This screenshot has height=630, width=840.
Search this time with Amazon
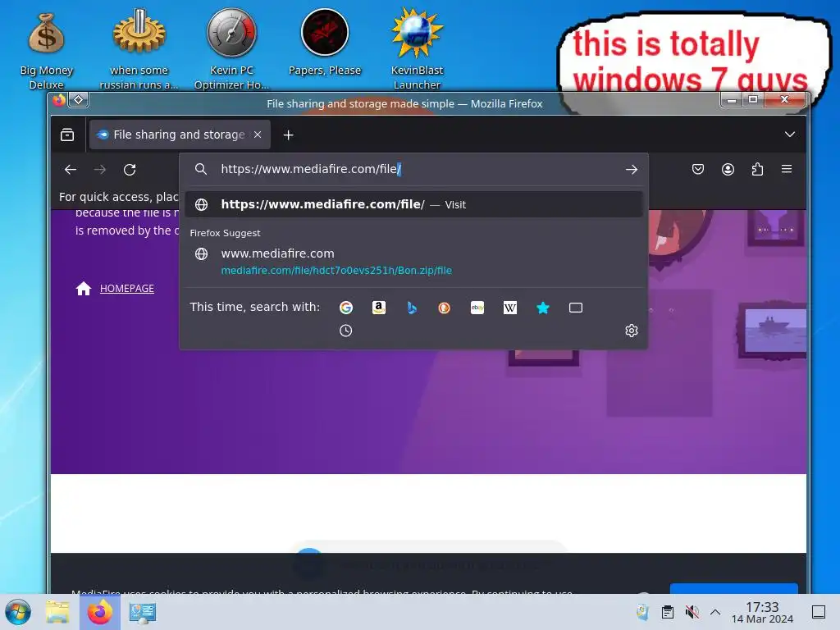[379, 308]
